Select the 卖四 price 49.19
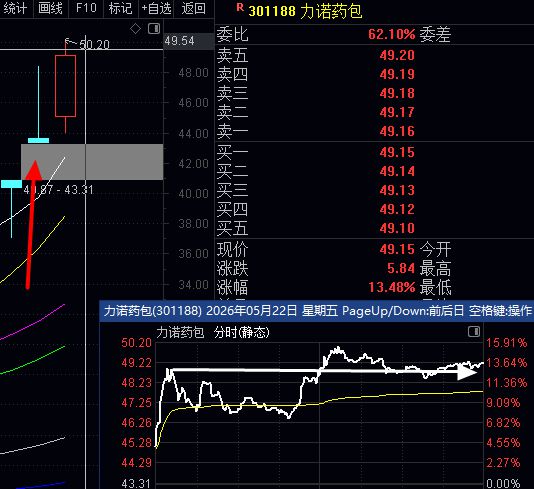Image resolution: width=534 pixels, height=489 pixels. click(x=397, y=74)
